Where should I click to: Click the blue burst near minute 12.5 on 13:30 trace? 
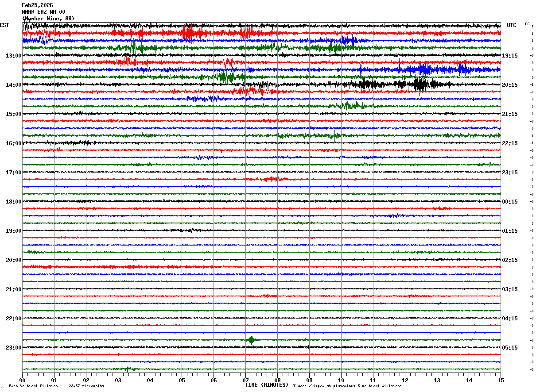click(424, 69)
